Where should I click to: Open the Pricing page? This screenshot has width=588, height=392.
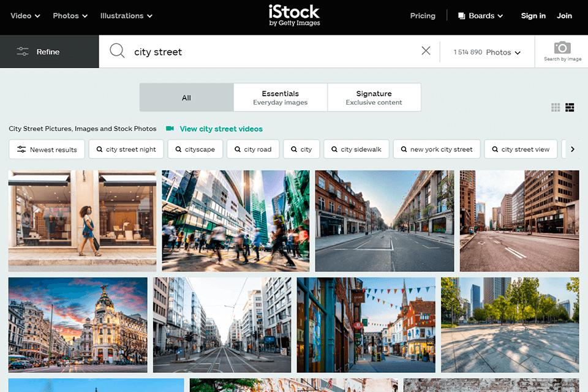423,16
